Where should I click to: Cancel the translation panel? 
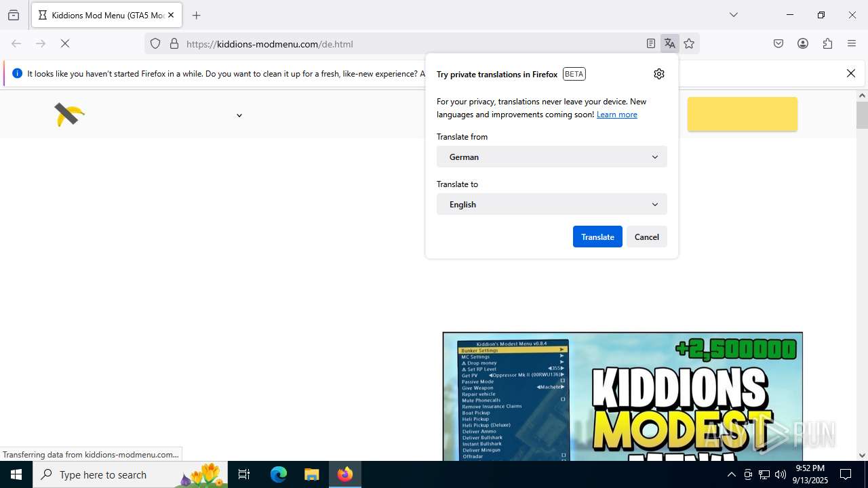point(647,237)
